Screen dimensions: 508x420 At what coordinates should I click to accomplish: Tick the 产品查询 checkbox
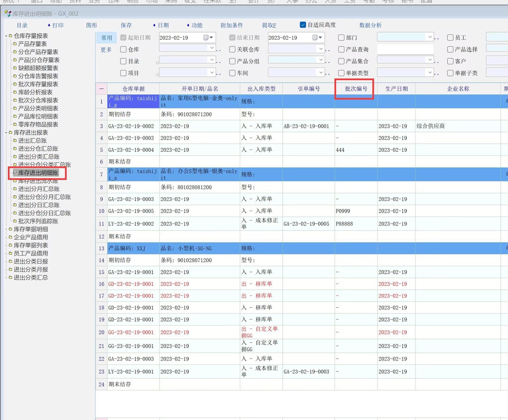tap(341, 49)
